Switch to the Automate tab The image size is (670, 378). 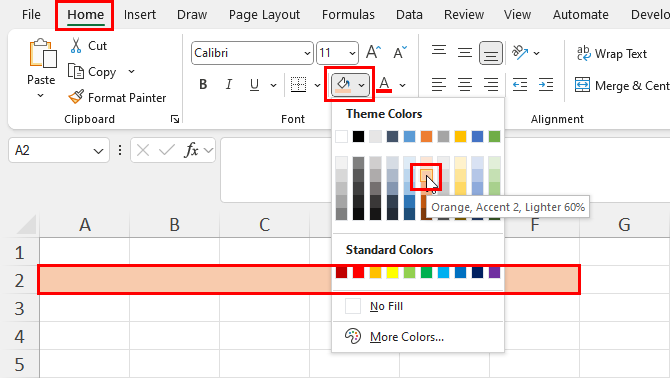click(580, 15)
